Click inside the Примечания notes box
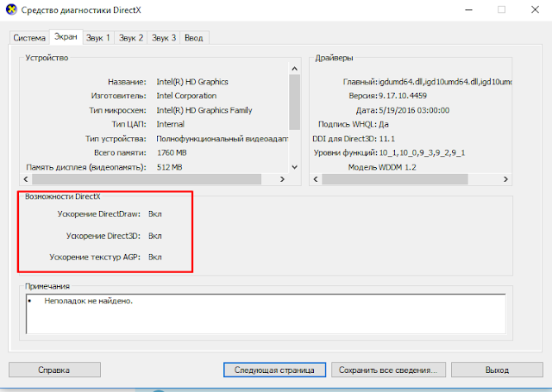Image resolution: width=552 pixels, height=392 pixels. (266, 314)
